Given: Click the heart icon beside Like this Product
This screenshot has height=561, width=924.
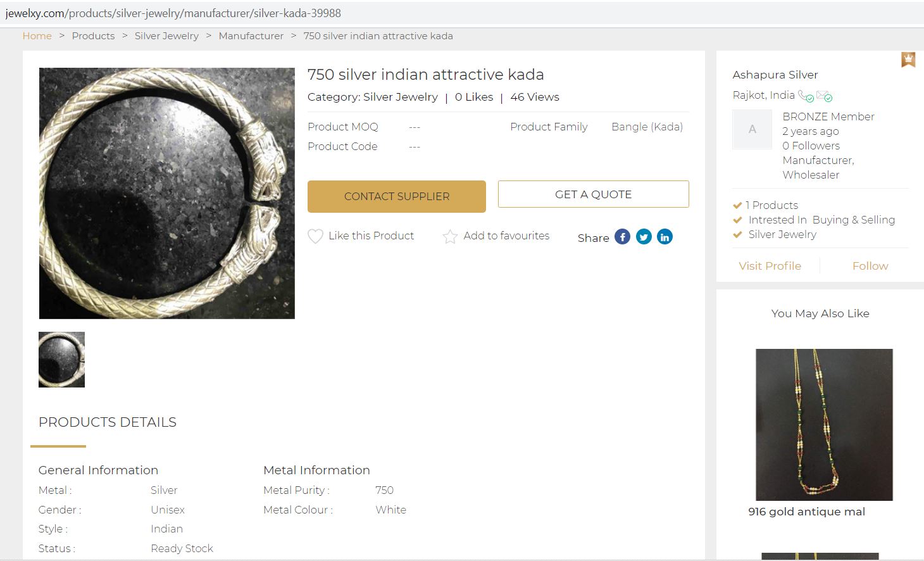Looking at the screenshot, I should (315, 236).
